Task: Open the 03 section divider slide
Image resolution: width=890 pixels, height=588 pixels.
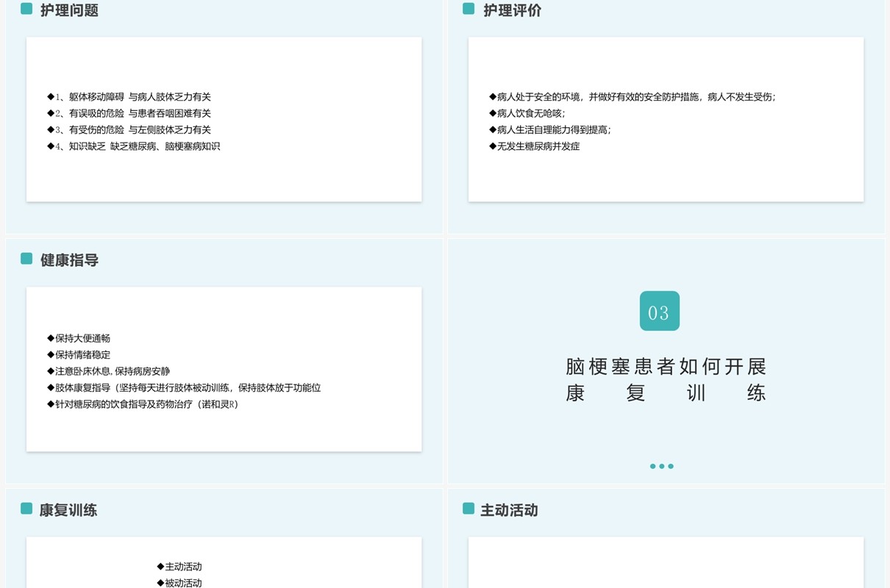Action: (x=666, y=361)
